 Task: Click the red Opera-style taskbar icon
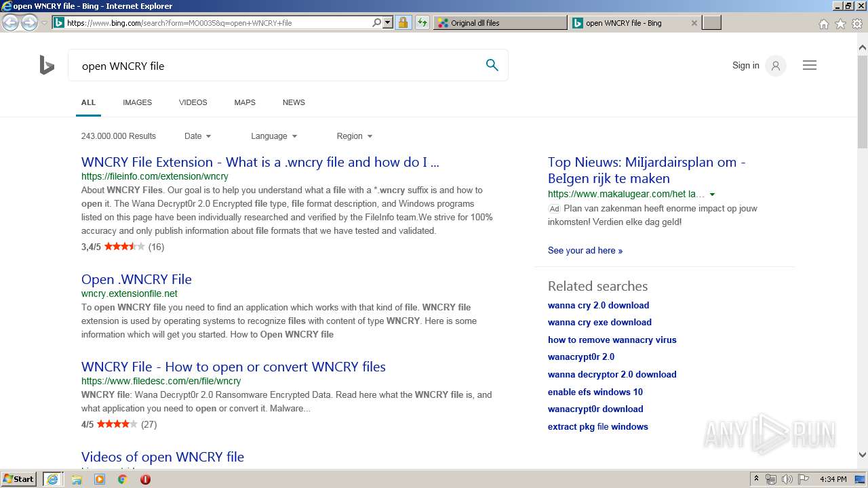click(145, 479)
